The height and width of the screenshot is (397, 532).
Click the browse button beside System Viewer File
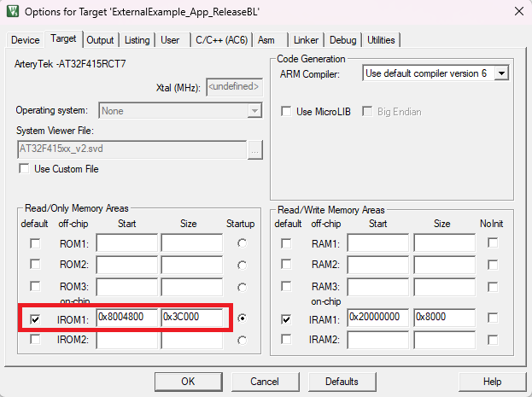tap(254, 149)
